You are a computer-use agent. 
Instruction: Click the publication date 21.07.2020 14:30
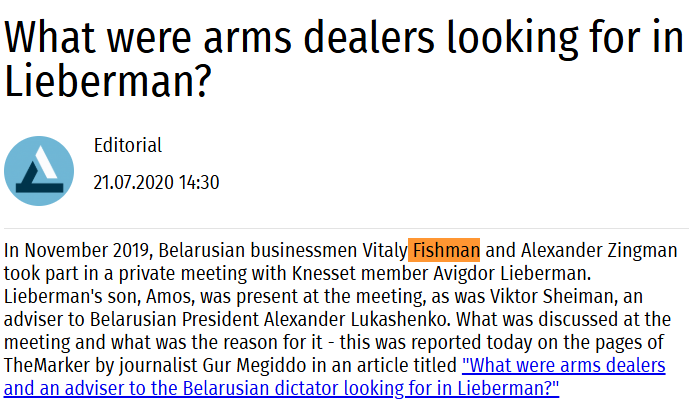156,183
